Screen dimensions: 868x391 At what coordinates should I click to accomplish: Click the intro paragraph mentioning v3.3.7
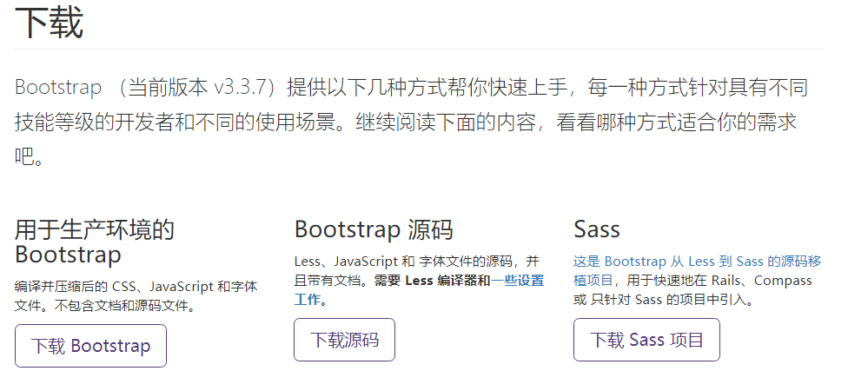coord(411,123)
